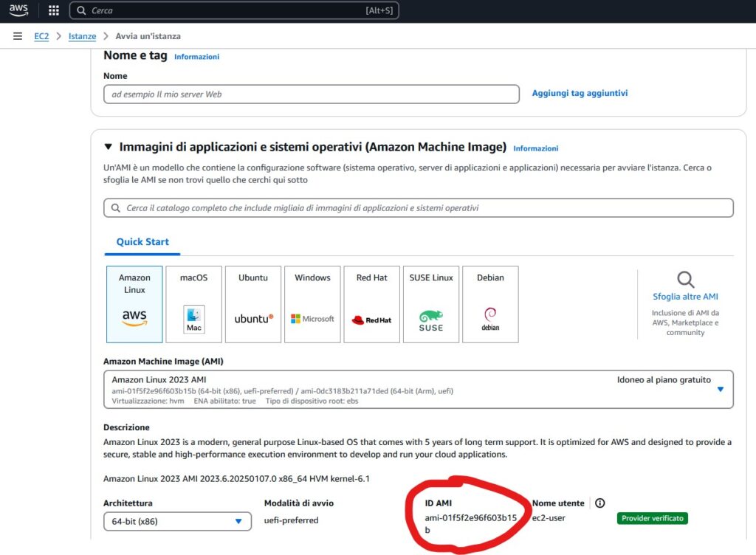Collapse the Immagini di applicazioni section triangle

pyautogui.click(x=109, y=146)
